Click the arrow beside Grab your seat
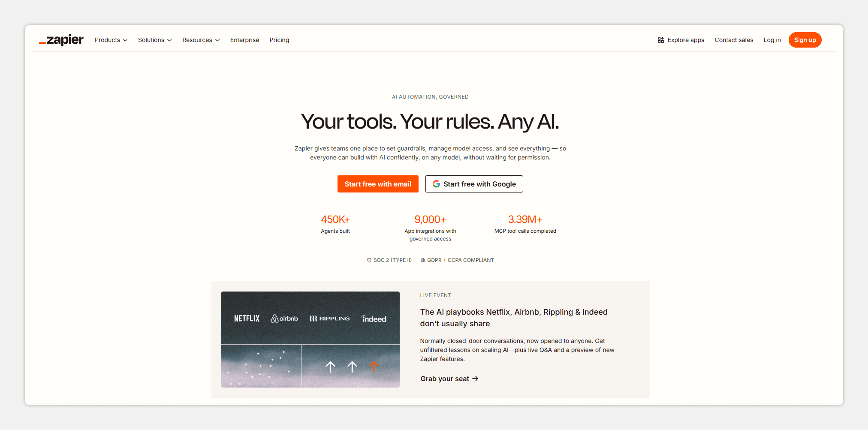 click(475, 379)
